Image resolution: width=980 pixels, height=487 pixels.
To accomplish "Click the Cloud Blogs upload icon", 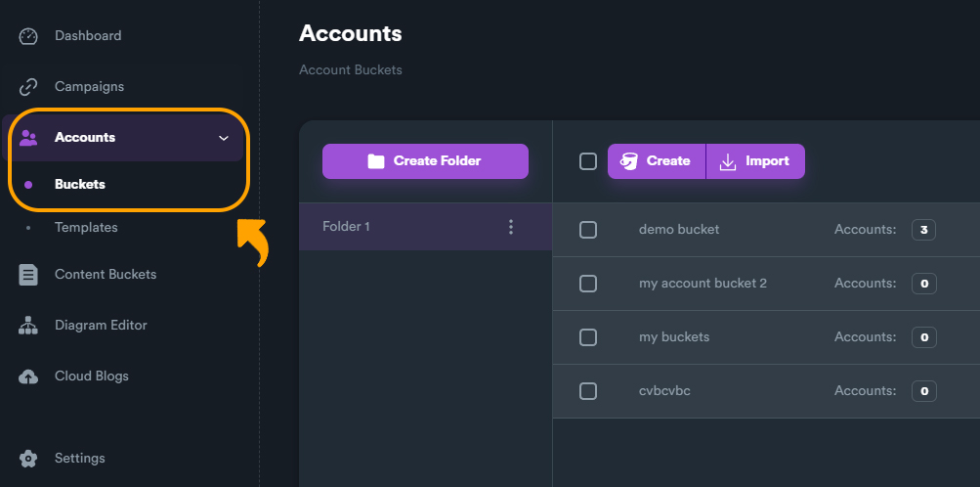I will (x=28, y=376).
